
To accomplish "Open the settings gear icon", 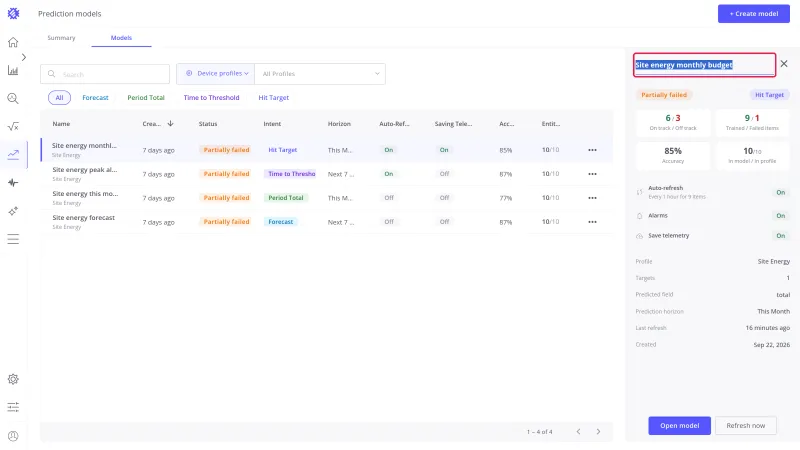I will click(13, 379).
